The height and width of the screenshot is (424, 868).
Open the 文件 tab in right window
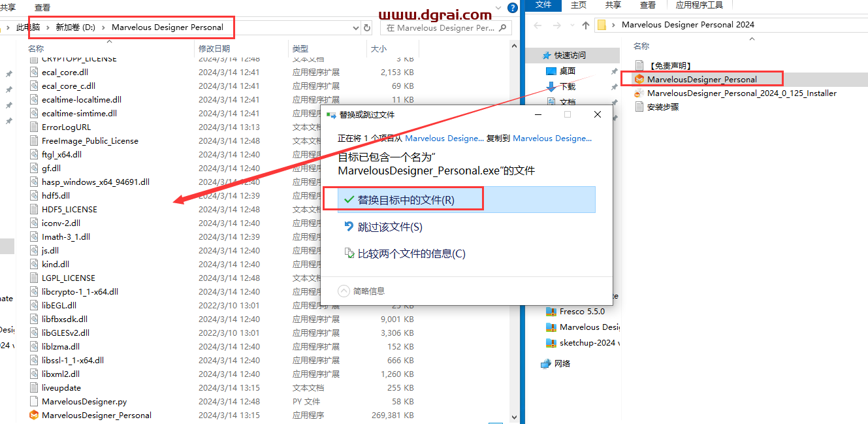click(x=543, y=5)
